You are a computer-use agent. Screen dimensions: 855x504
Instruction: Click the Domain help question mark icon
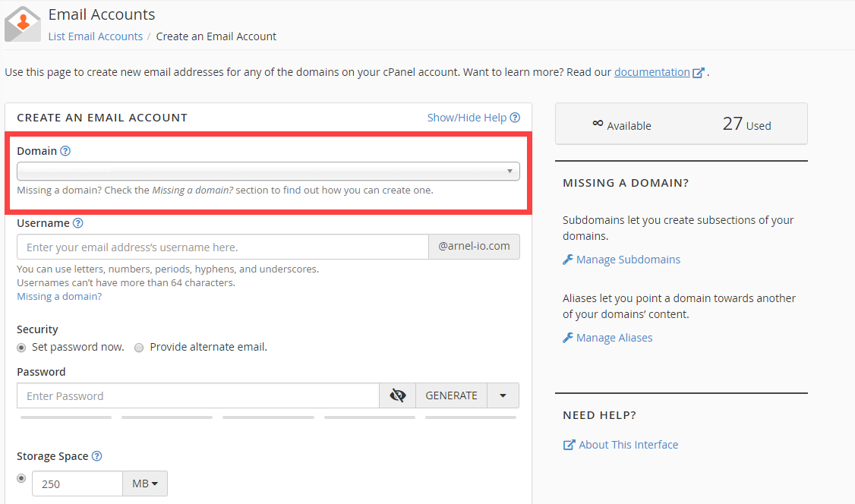[65, 151]
